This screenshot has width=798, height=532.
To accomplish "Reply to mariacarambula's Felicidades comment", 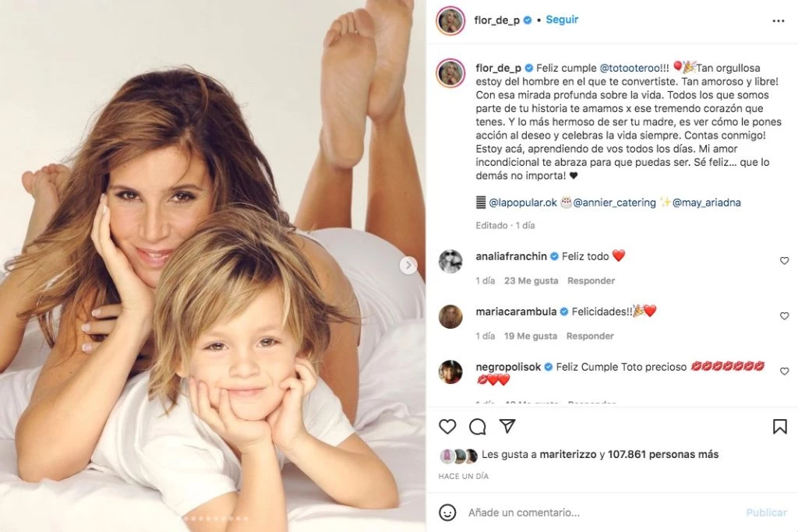I will pyautogui.click(x=590, y=336).
